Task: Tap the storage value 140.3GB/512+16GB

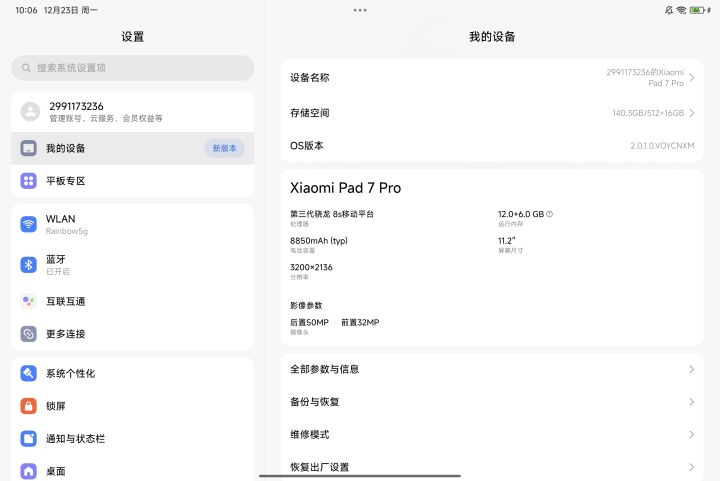Action: click(x=648, y=113)
